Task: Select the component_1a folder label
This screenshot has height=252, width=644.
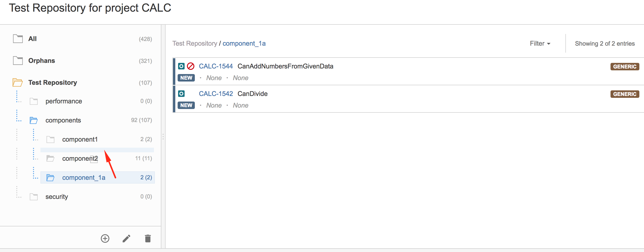Action: [84, 178]
